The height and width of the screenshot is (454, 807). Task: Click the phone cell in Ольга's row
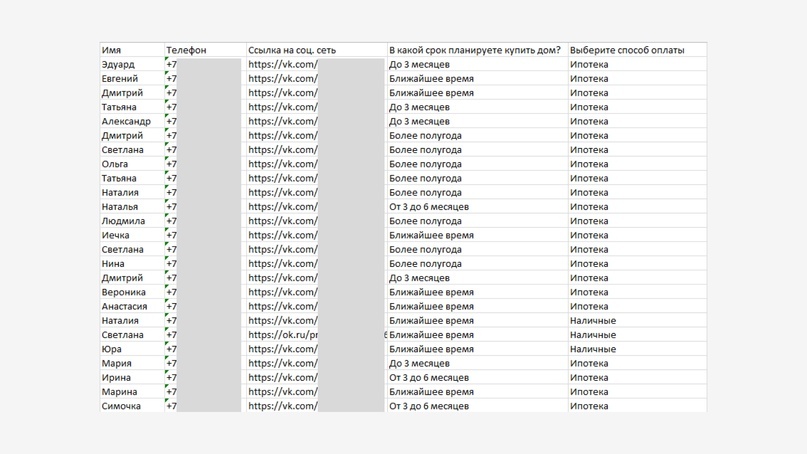(x=205, y=164)
